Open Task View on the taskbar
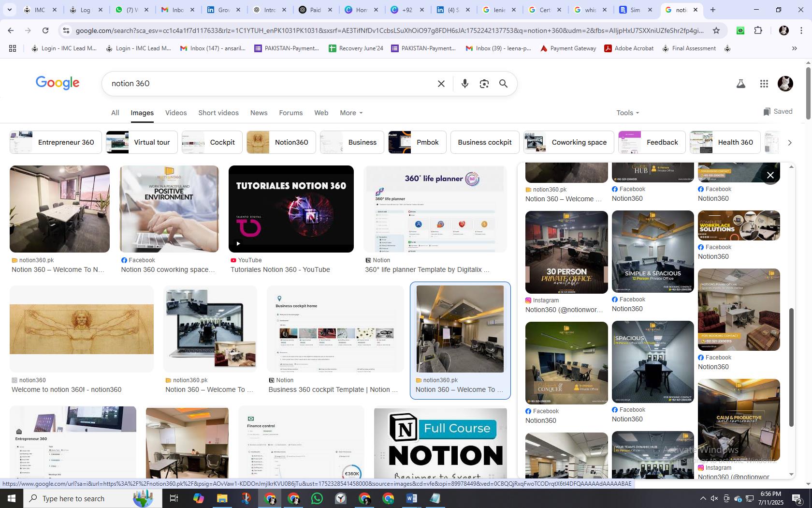812x508 pixels. (174, 498)
